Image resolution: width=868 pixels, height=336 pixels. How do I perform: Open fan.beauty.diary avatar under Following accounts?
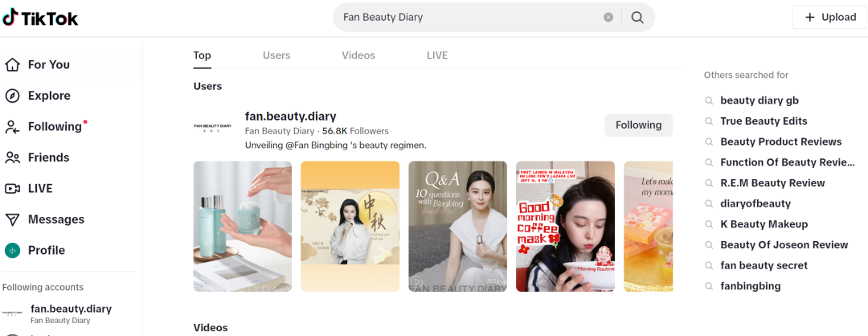point(12,313)
